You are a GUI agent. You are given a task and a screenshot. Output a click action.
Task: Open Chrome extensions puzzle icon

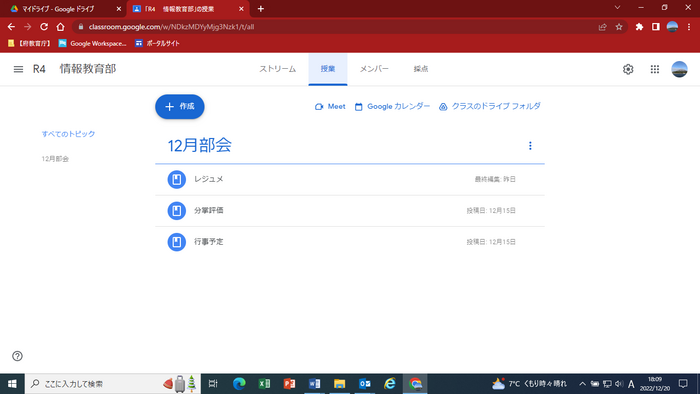pos(639,27)
